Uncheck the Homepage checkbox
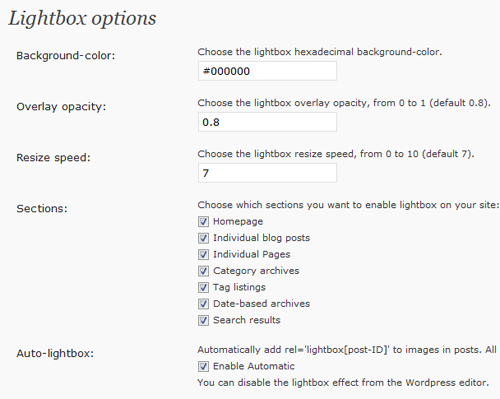Viewport: 500px width, 399px height. point(203,221)
